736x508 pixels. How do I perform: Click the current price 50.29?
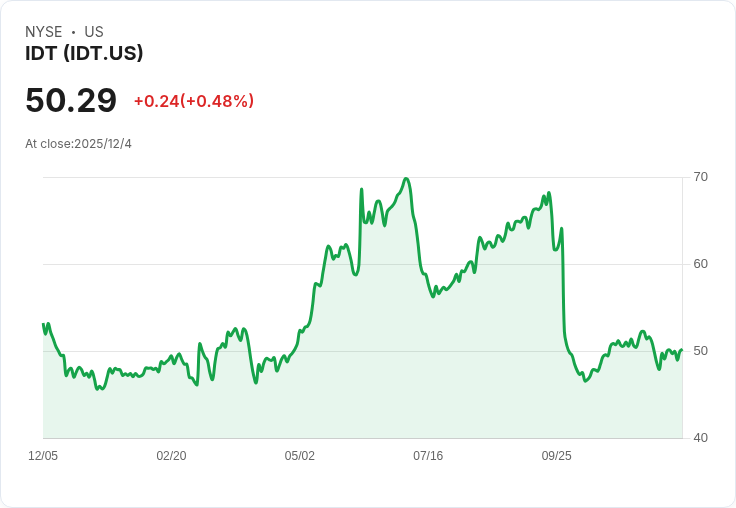tap(71, 100)
